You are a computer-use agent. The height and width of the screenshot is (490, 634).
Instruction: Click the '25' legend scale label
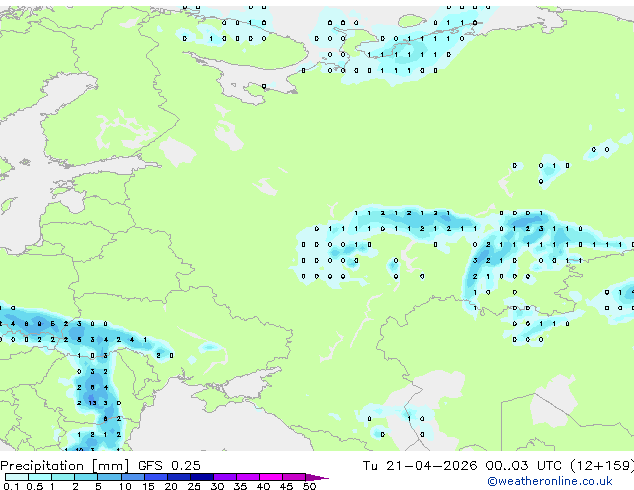pyautogui.click(x=194, y=486)
